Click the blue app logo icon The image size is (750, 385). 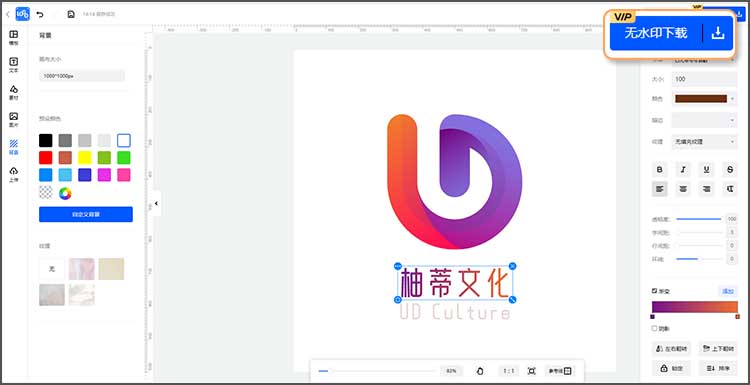click(22, 14)
